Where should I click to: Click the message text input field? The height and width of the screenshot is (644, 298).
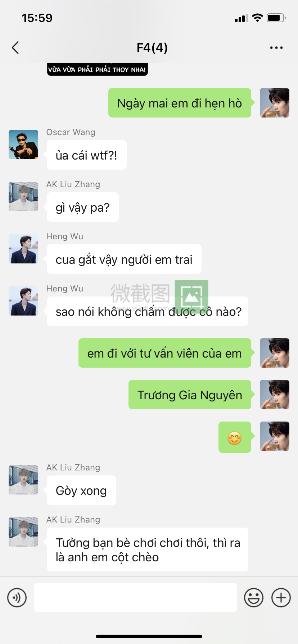[x=135, y=598]
